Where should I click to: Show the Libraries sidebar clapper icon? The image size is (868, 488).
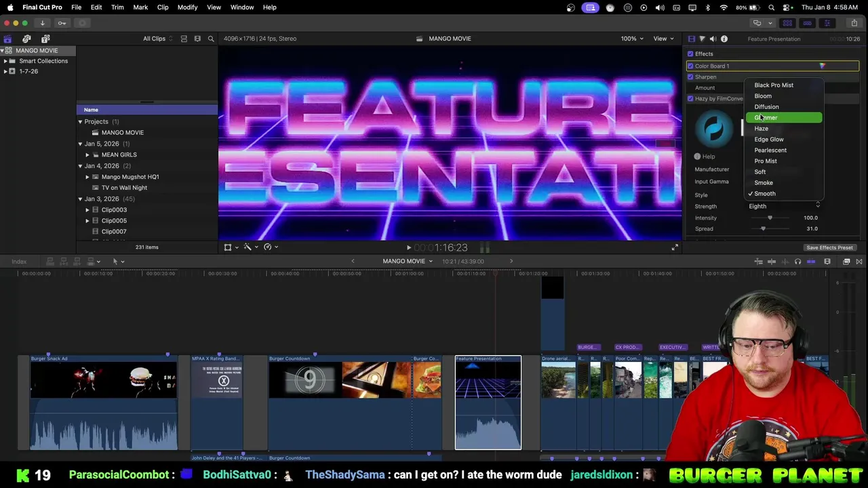(7, 39)
